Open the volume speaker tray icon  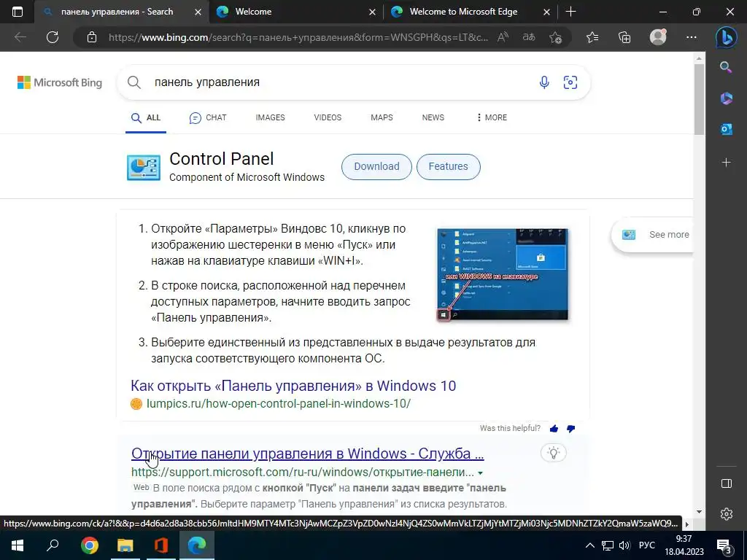(624, 545)
